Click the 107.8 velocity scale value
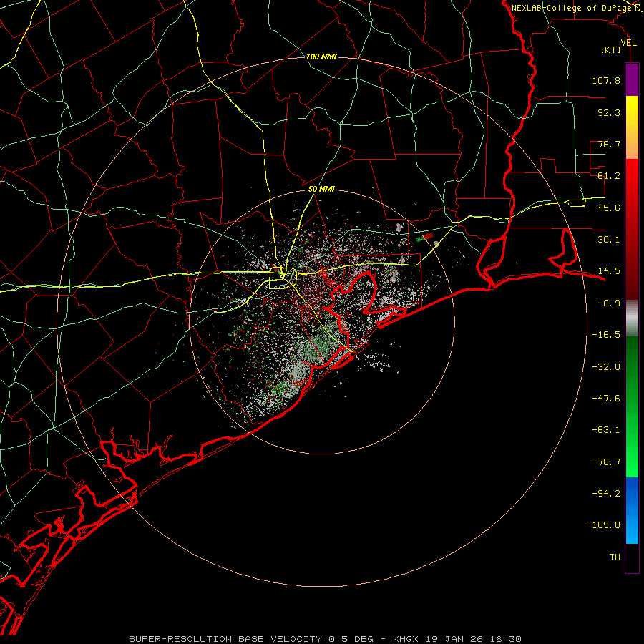Viewport: 644px width, 644px height. pyautogui.click(x=606, y=80)
